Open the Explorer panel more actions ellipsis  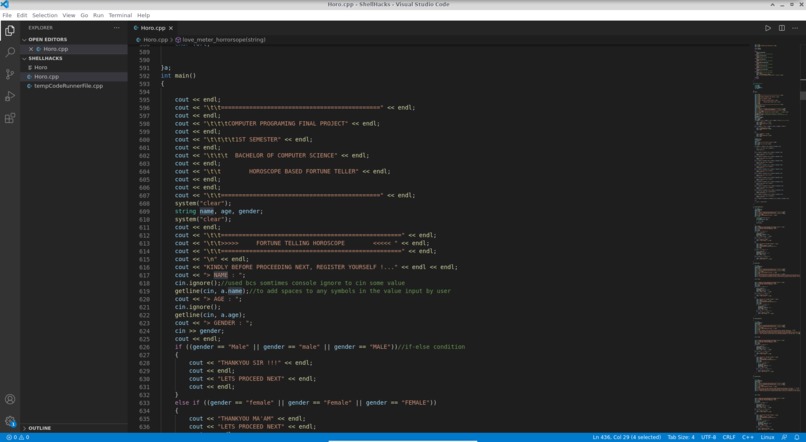[117, 28]
